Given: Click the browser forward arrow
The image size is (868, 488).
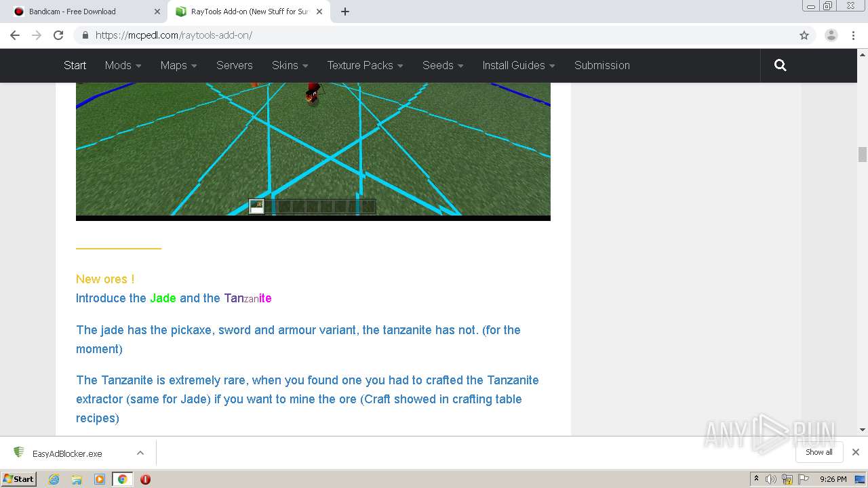Looking at the screenshot, I should (37, 35).
